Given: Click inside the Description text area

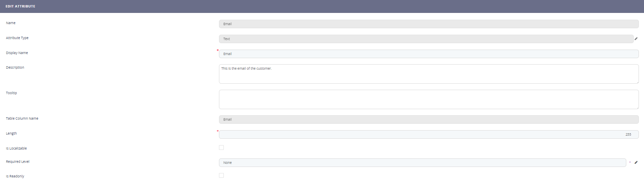Looking at the screenshot, I should point(428,74).
